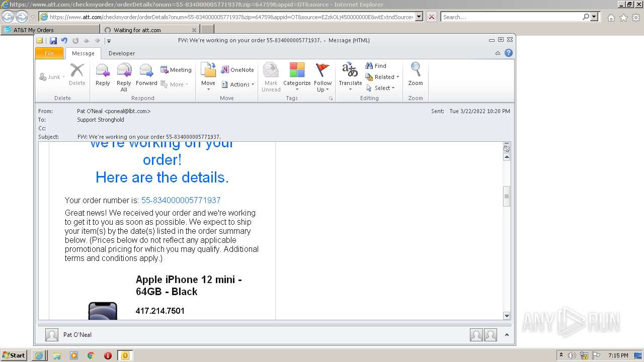Click the new tab button in IE
Viewport: 644px width, 362px height.
click(207, 30)
